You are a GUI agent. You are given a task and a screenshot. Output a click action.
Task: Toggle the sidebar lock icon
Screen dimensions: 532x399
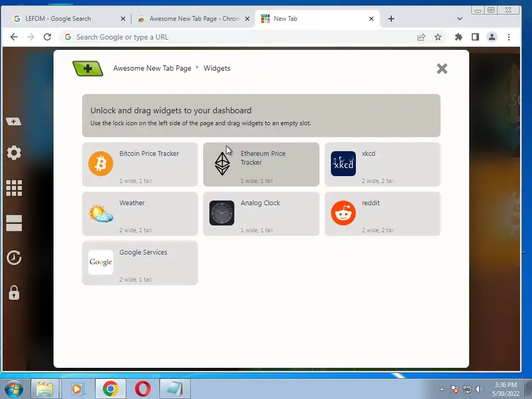14,292
